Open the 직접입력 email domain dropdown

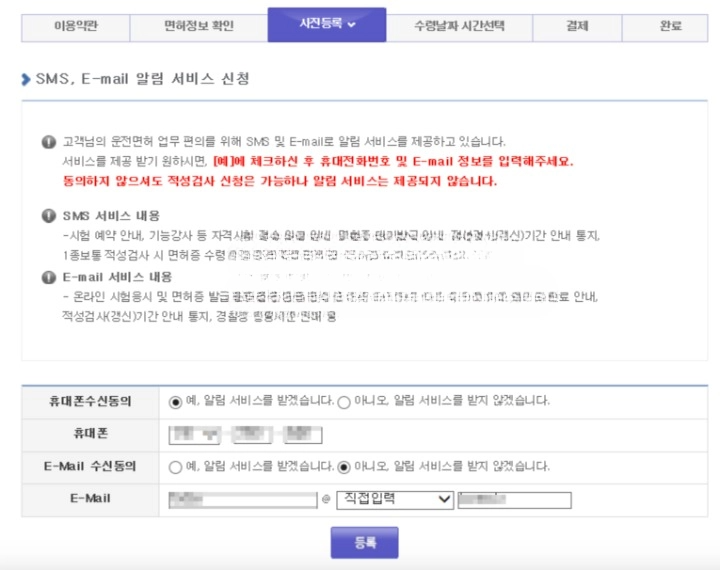395,500
